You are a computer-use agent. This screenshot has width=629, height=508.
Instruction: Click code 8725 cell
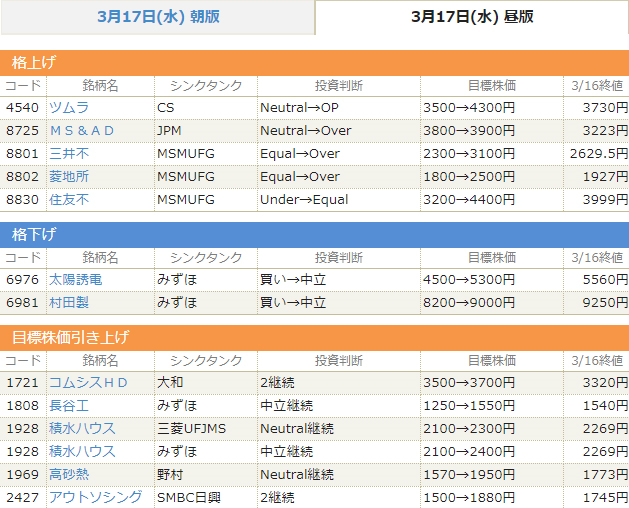(x=22, y=130)
